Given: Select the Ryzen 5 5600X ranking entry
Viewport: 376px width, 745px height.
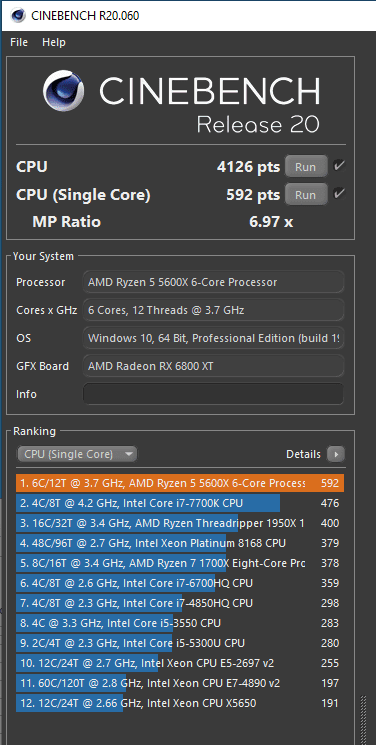Looking at the screenshot, I should [180, 483].
